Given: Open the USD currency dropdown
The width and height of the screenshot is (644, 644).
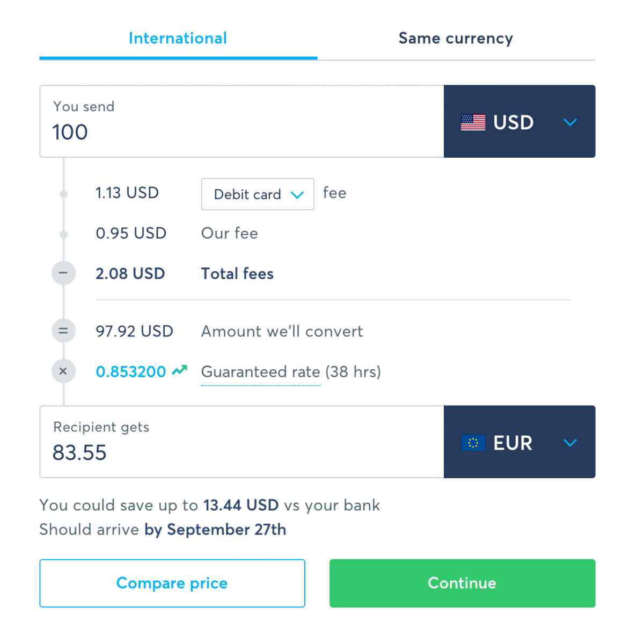Looking at the screenshot, I should pyautogui.click(x=570, y=122).
